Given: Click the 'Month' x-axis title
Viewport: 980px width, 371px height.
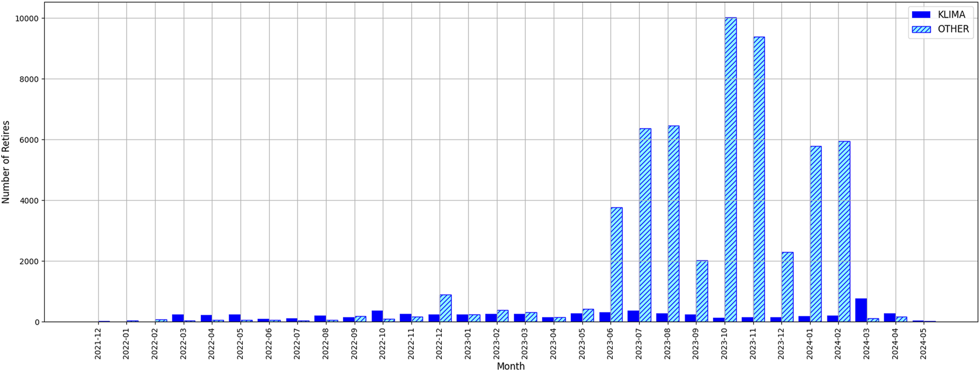Looking at the screenshot, I should point(510,366).
